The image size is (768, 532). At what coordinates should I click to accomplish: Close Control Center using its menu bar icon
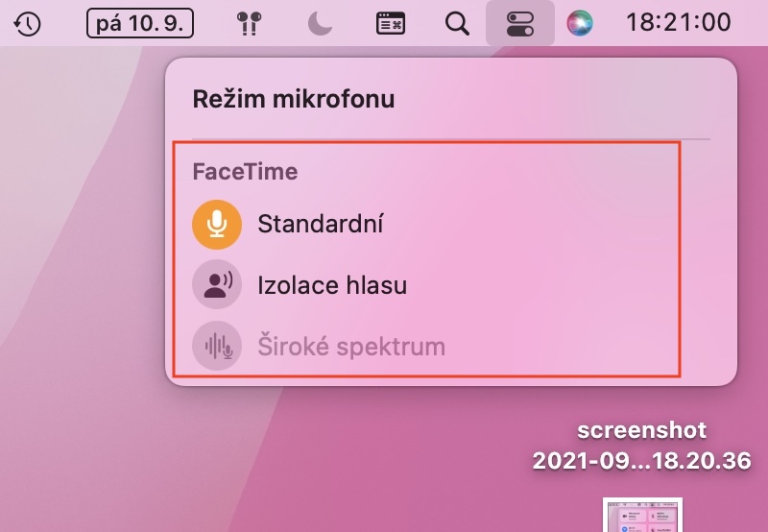pos(519,23)
